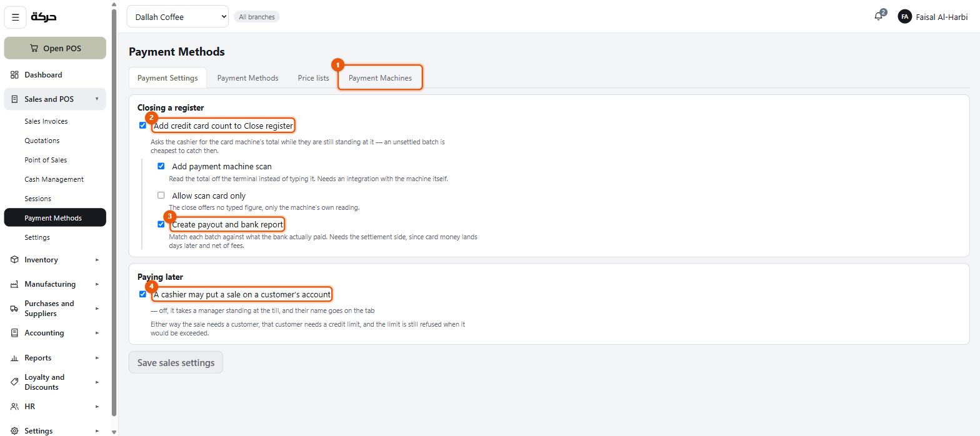Viewport: 980px width, 436px height.
Task: Go to Quotations in sidebar
Action: point(42,141)
